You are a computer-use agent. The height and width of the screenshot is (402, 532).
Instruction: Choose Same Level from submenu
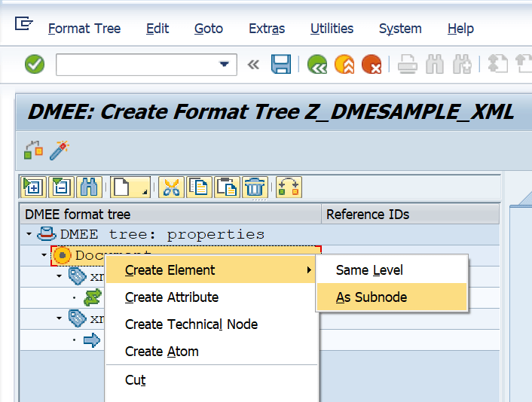(x=392, y=270)
